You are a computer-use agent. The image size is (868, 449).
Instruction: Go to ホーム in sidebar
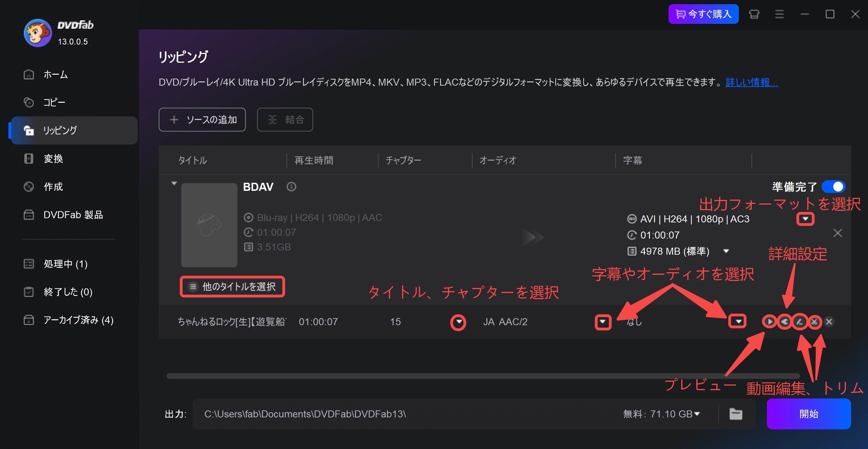(74, 74)
